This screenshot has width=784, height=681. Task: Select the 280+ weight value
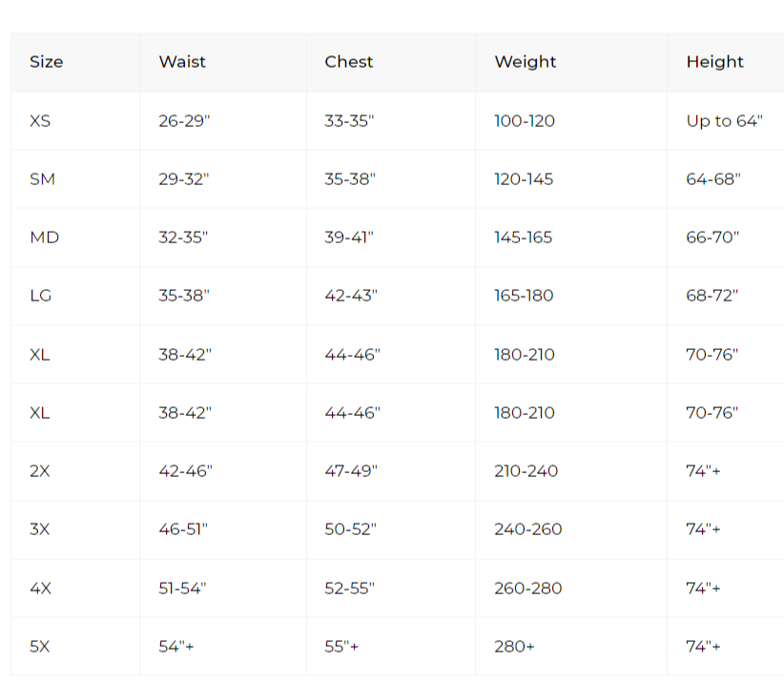tap(515, 647)
